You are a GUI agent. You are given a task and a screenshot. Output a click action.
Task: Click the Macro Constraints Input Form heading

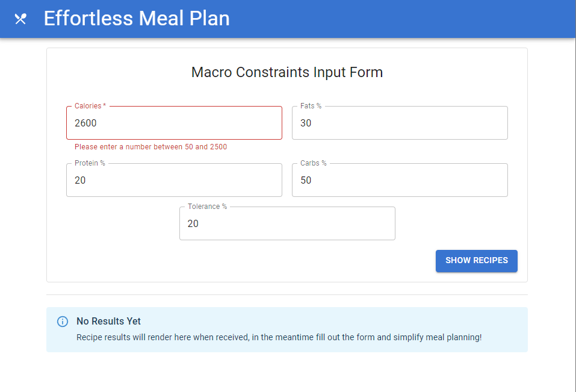[287, 72]
